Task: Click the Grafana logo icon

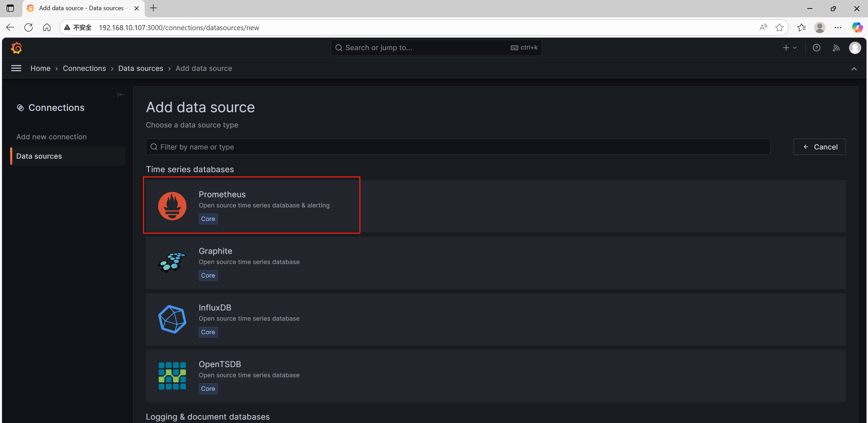Action: (x=16, y=48)
